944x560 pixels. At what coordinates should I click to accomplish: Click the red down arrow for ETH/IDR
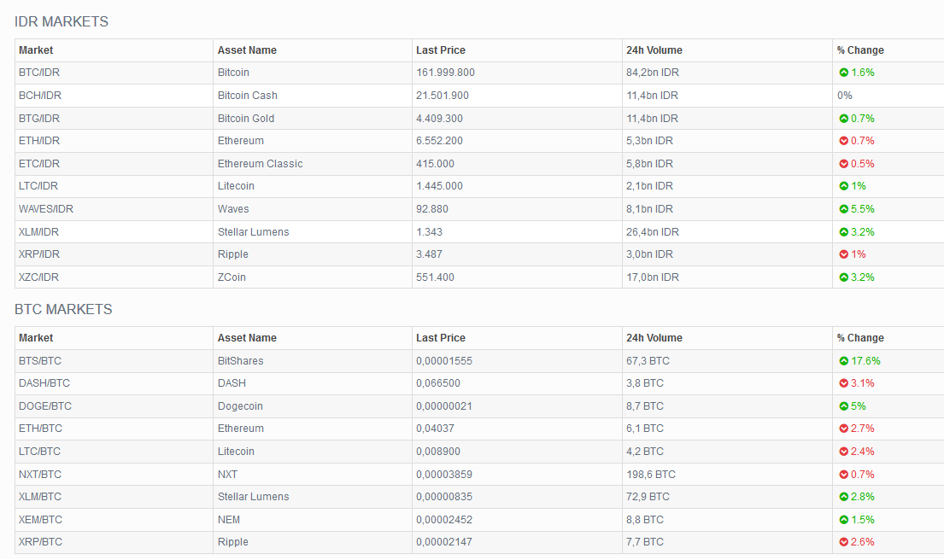pyautogui.click(x=843, y=141)
